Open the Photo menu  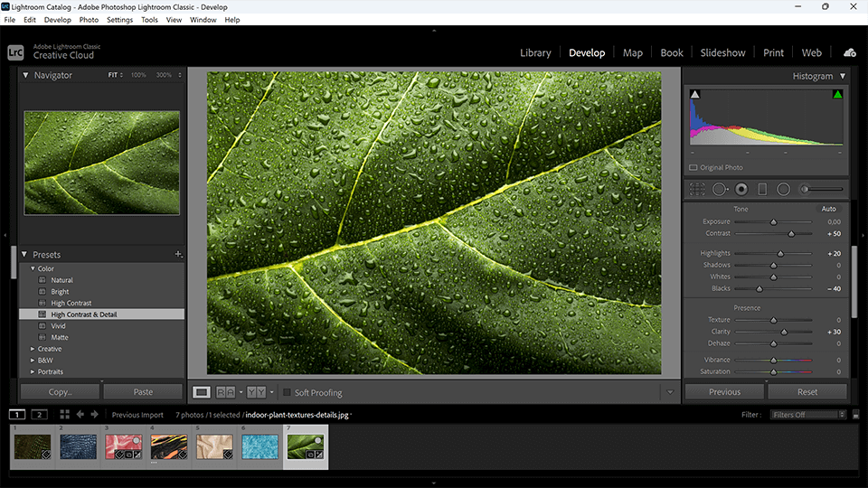[89, 19]
